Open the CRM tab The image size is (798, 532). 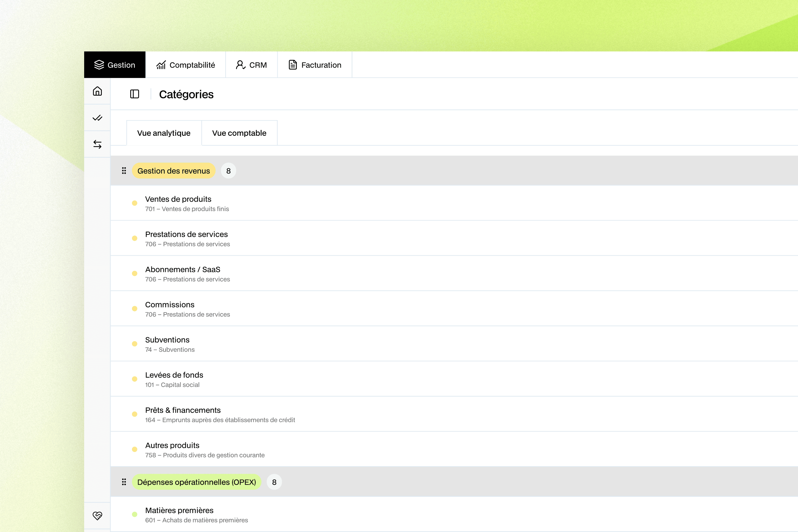pyautogui.click(x=251, y=65)
